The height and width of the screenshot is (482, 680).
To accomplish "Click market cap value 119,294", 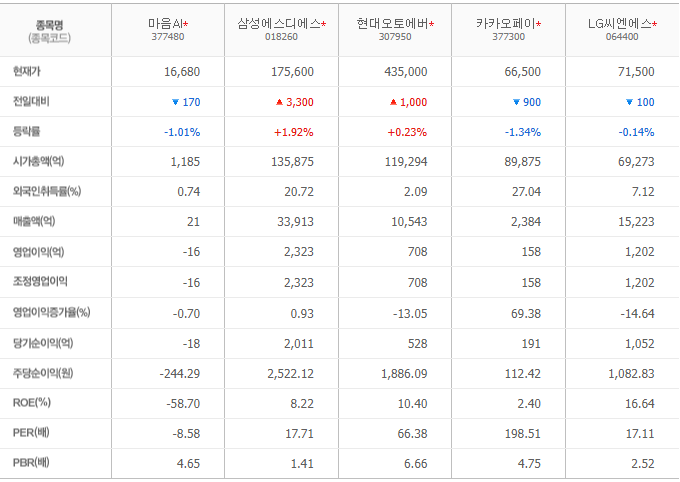I will pos(406,162).
